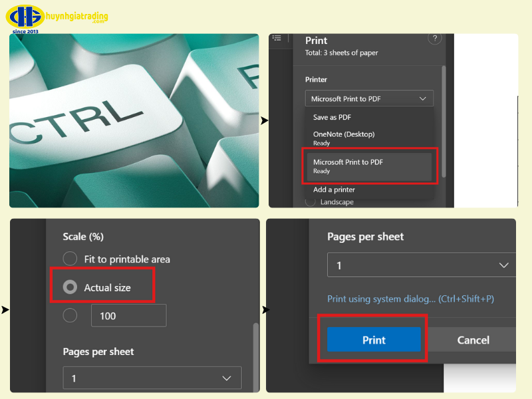This screenshot has width=532, height=399.
Task: Click the Print button
Action: (373, 340)
